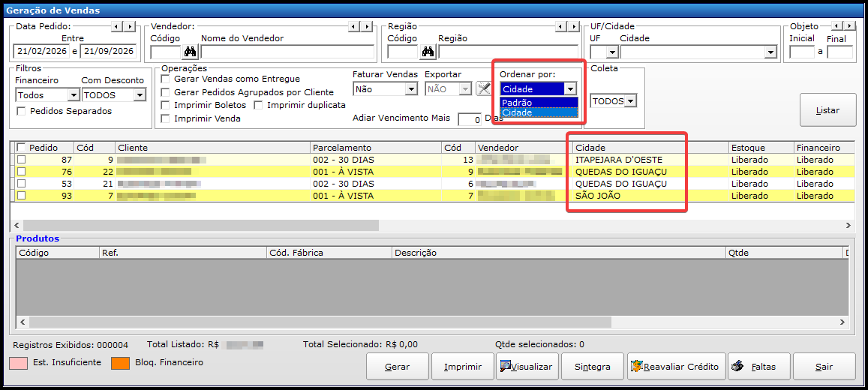The height and width of the screenshot is (390, 868).
Task: Click next arrow in Vendedor group
Action: (x=366, y=26)
